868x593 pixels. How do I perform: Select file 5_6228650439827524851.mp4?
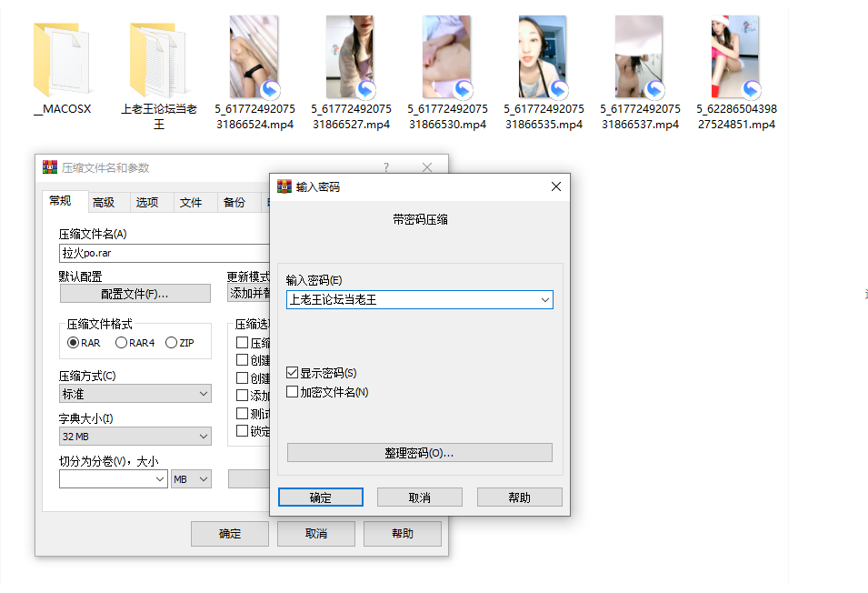[x=736, y=56]
